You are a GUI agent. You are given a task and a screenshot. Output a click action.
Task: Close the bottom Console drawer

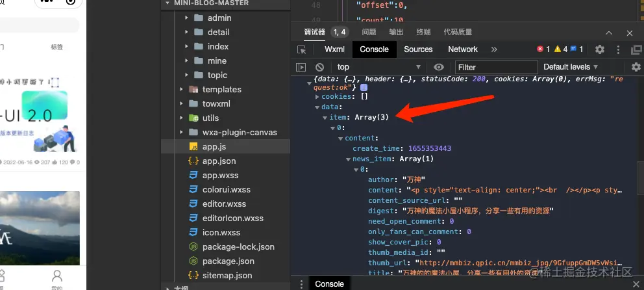pyautogui.click(x=636, y=284)
